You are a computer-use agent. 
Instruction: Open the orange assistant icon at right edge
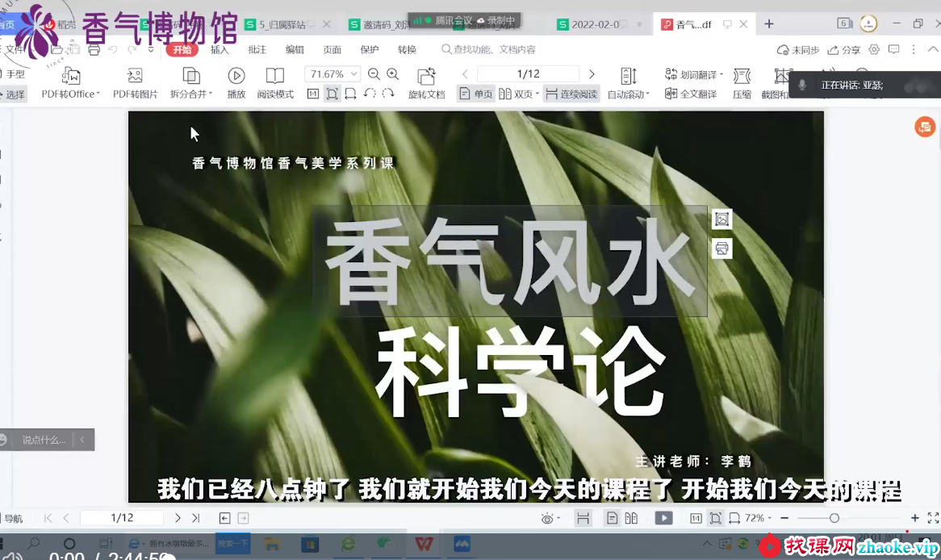coord(925,127)
